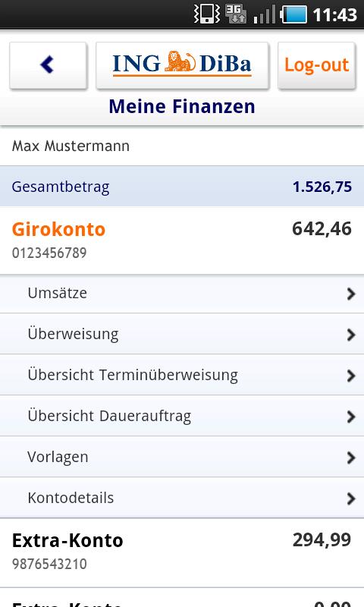Viewport: 364px width, 607px height.
Task: Select Übersicht Dauerauftrag menu entry
Action: [x=182, y=417]
